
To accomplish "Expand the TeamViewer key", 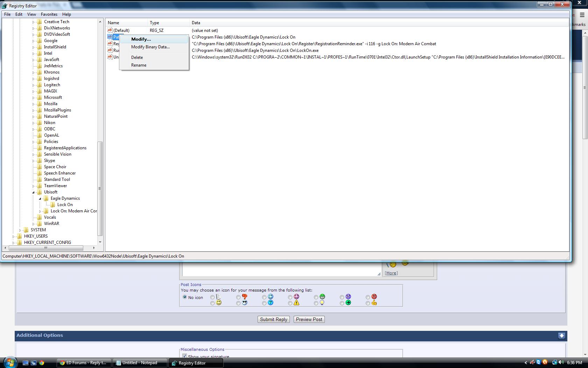I will [34, 186].
